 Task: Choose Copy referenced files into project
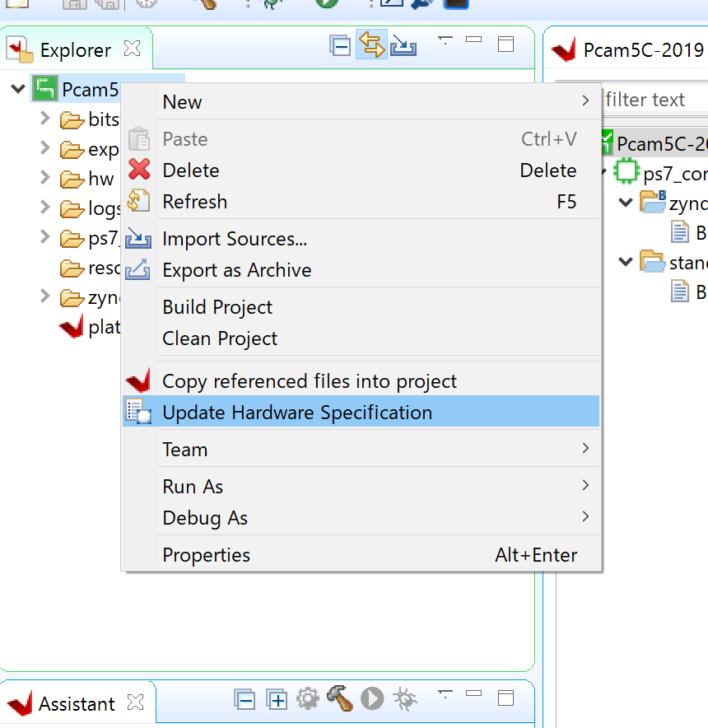coord(361,380)
